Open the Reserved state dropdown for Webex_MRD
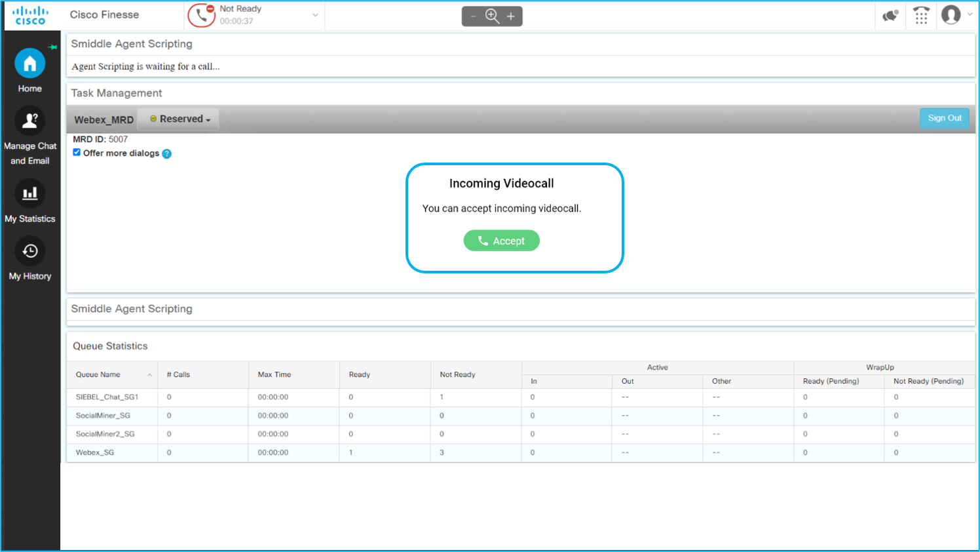The height and width of the screenshot is (552, 980). (x=178, y=119)
